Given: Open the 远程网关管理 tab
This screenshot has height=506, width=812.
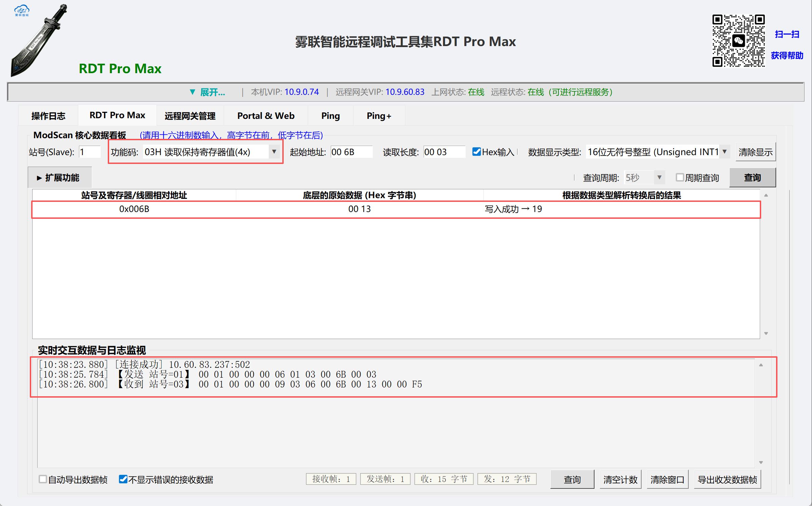Looking at the screenshot, I should 190,116.
